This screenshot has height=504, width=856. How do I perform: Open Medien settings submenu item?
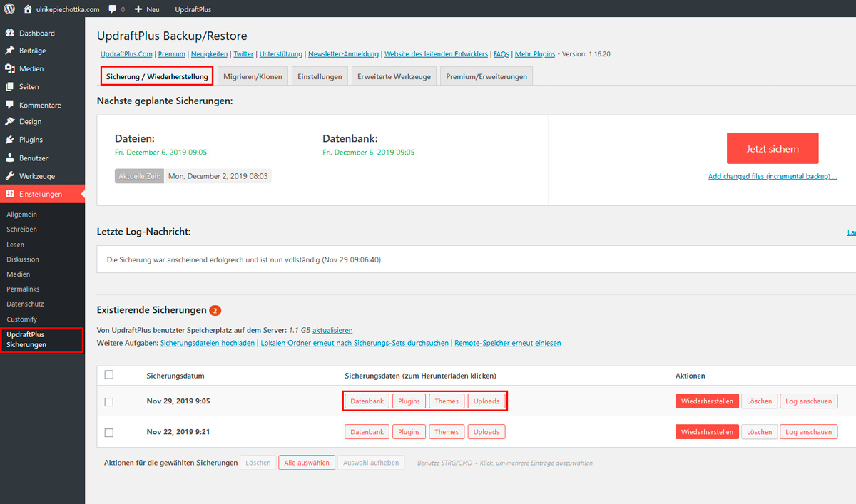coord(19,274)
